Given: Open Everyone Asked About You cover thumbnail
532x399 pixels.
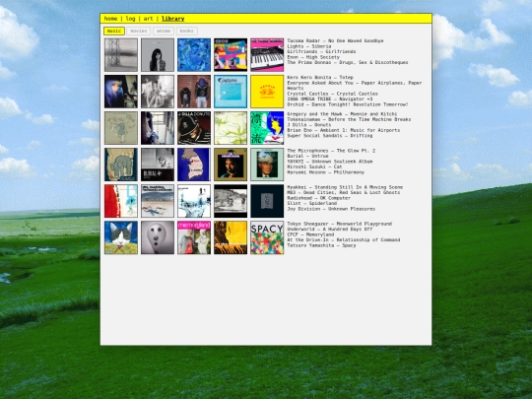Looking at the screenshot, I should tap(158, 92).
